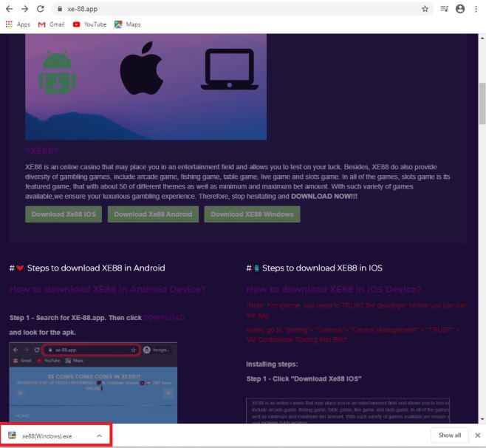486x448 pixels.
Task: Open the Android tutorial screenshot thumbnail
Action: (93, 383)
